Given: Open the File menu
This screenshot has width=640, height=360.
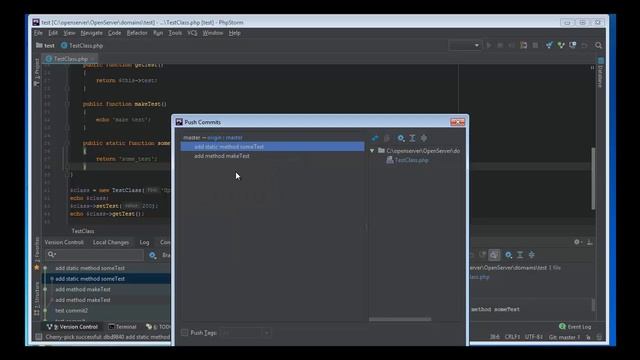Looking at the screenshot, I should 38,33.
